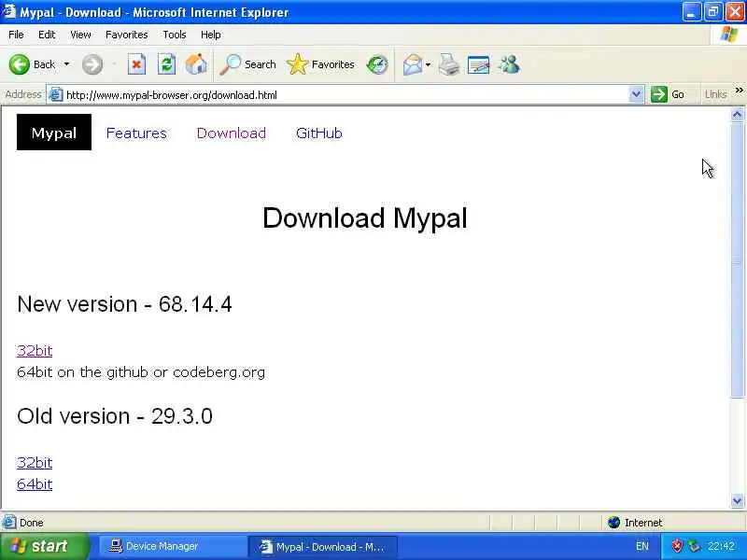This screenshot has height=560, width=747.
Task: Click the New version 68.14.4 heading
Action: tap(124, 304)
